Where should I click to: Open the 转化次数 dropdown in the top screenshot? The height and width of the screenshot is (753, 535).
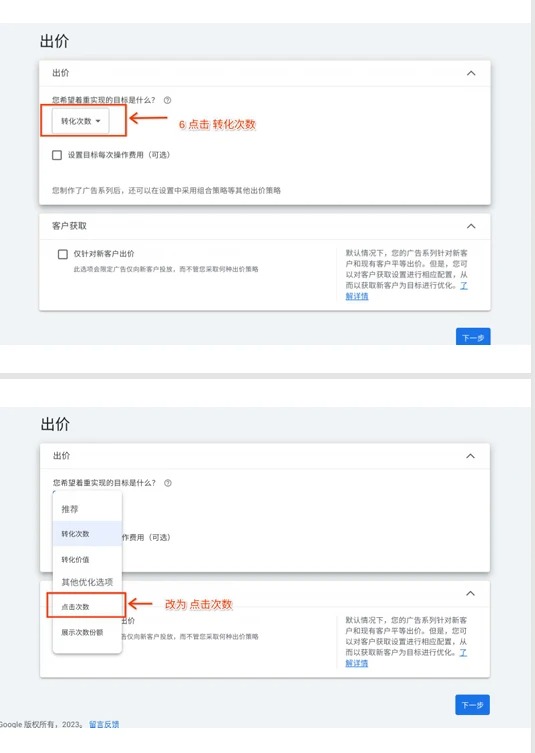[x=81, y=121]
